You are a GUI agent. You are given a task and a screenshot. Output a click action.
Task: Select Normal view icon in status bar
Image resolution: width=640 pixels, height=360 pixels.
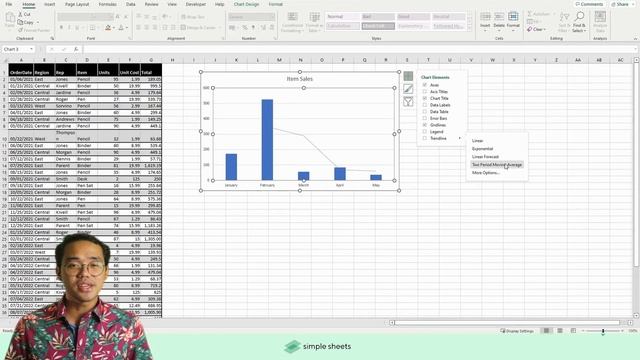(546, 331)
